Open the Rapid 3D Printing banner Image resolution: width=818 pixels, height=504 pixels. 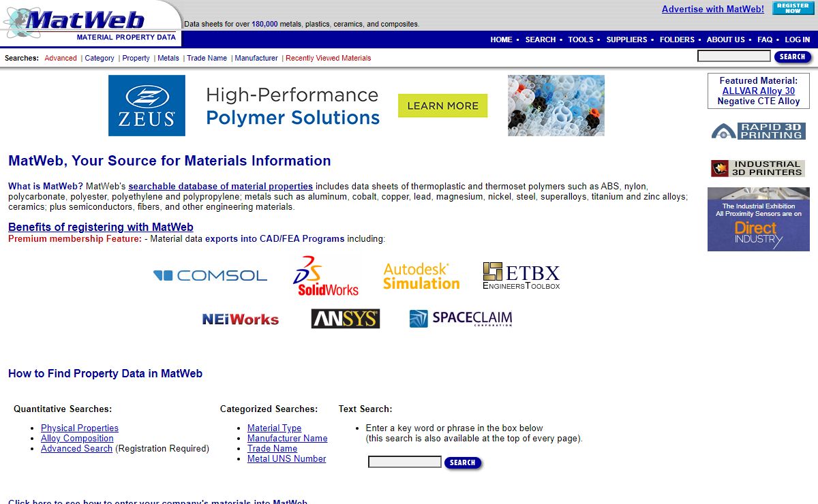click(x=758, y=131)
